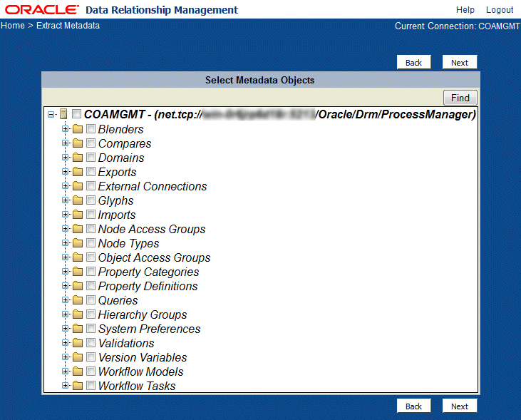Click the Hierarchy Groups folder icon
Image resolution: width=521 pixels, height=420 pixels.
[x=78, y=314]
